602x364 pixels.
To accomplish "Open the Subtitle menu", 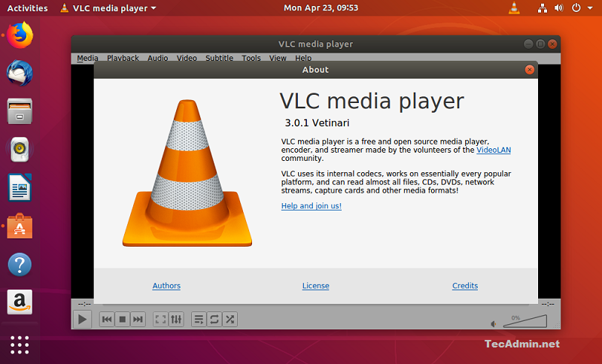I will pyautogui.click(x=219, y=59).
